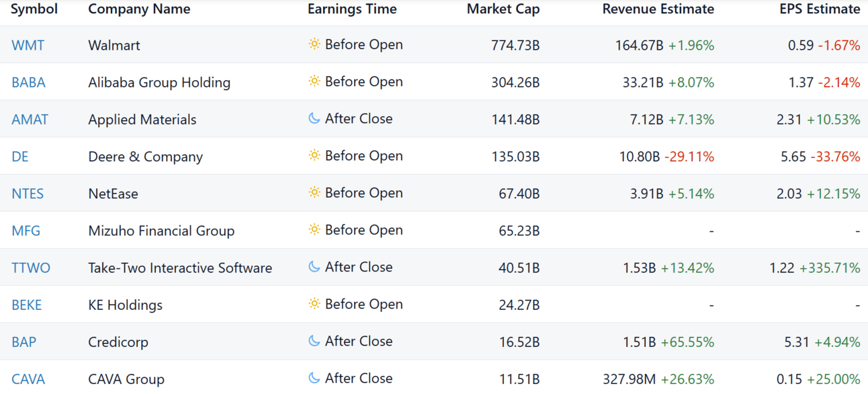The width and height of the screenshot is (868, 394).
Task: Open the MFG ticker link
Action: [26, 231]
